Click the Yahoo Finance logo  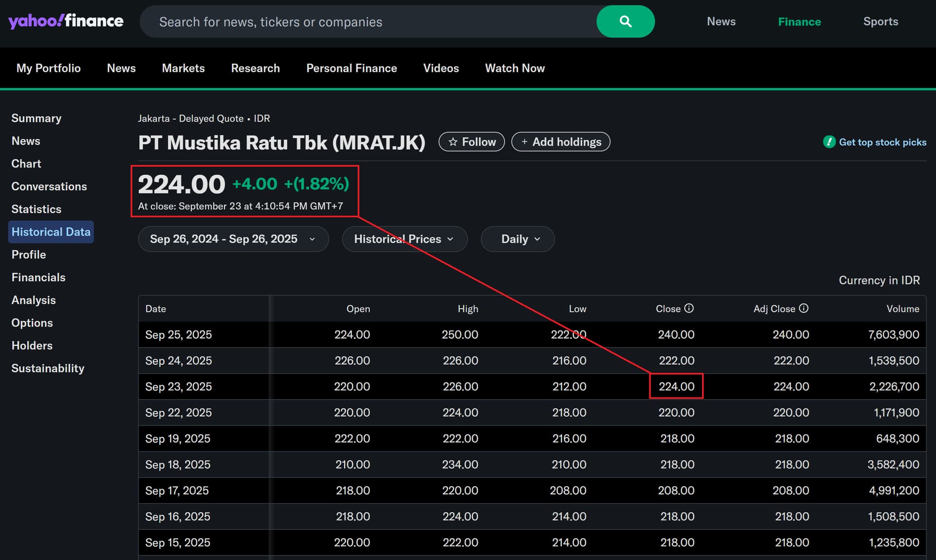[66, 21]
